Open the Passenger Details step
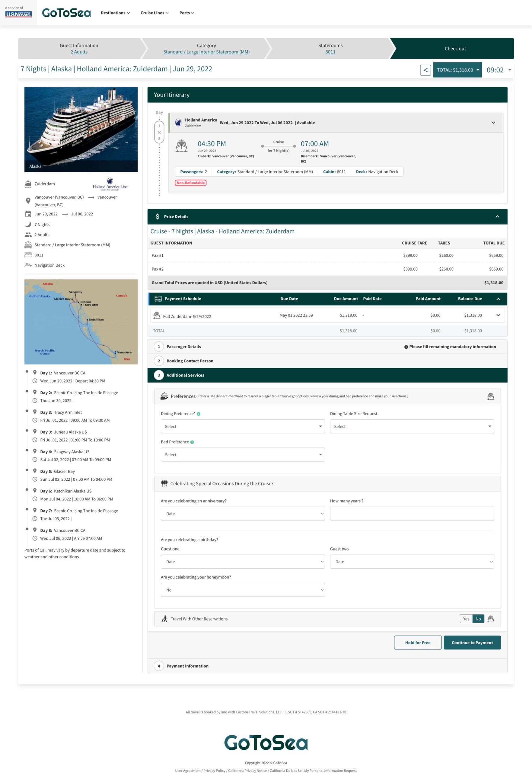The height and width of the screenshot is (773, 532). [327, 346]
